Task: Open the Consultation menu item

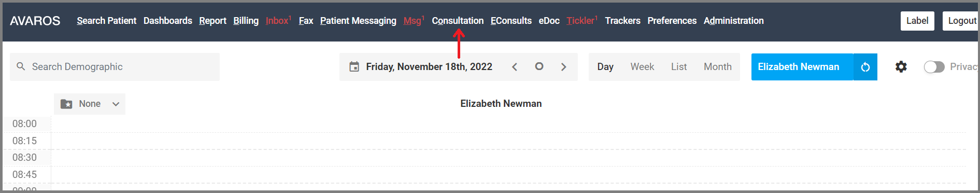Action: click(458, 21)
